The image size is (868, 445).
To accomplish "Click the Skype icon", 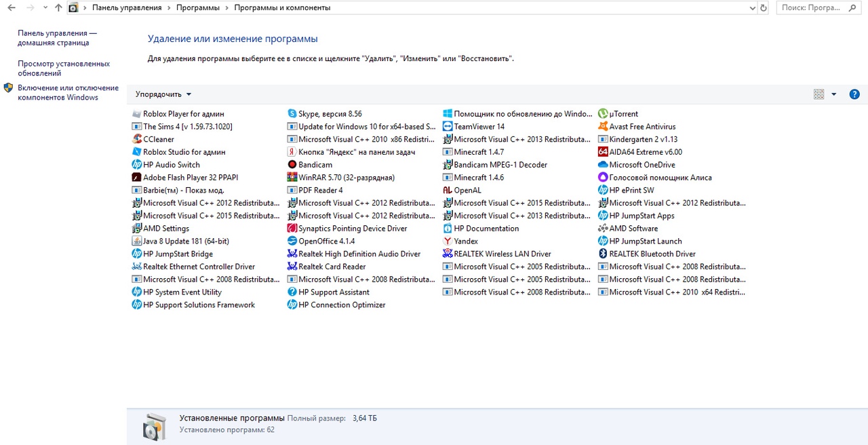I will click(292, 114).
